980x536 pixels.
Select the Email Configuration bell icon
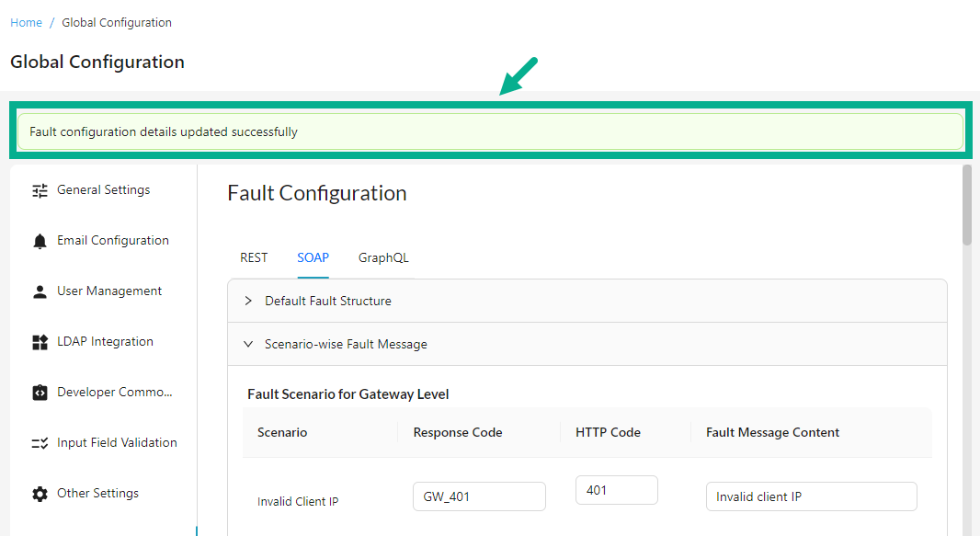coord(39,240)
